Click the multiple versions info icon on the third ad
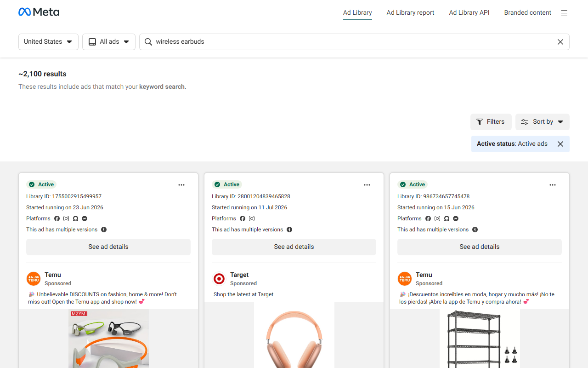Viewport: 588px width, 368px height. pos(475,230)
